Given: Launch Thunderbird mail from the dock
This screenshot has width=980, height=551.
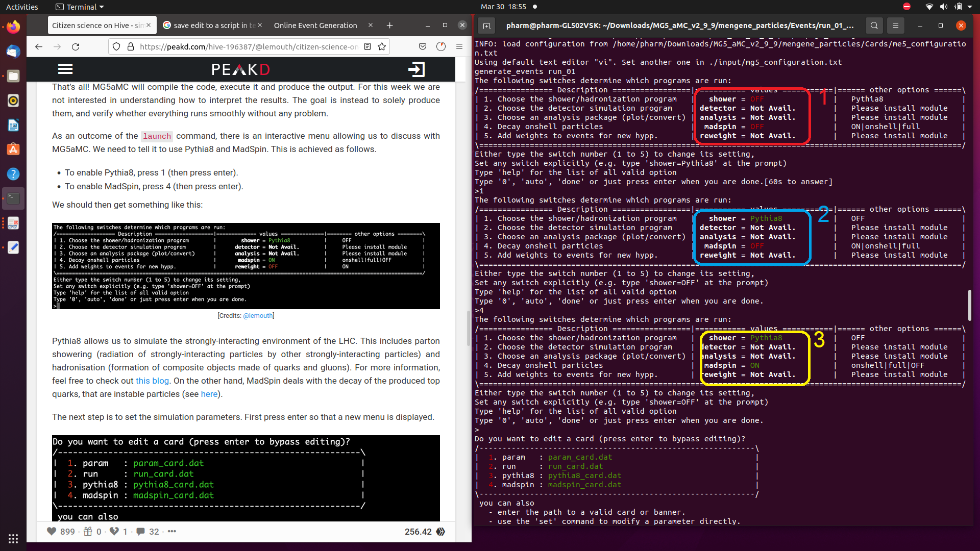Looking at the screenshot, I should (x=13, y=52).
